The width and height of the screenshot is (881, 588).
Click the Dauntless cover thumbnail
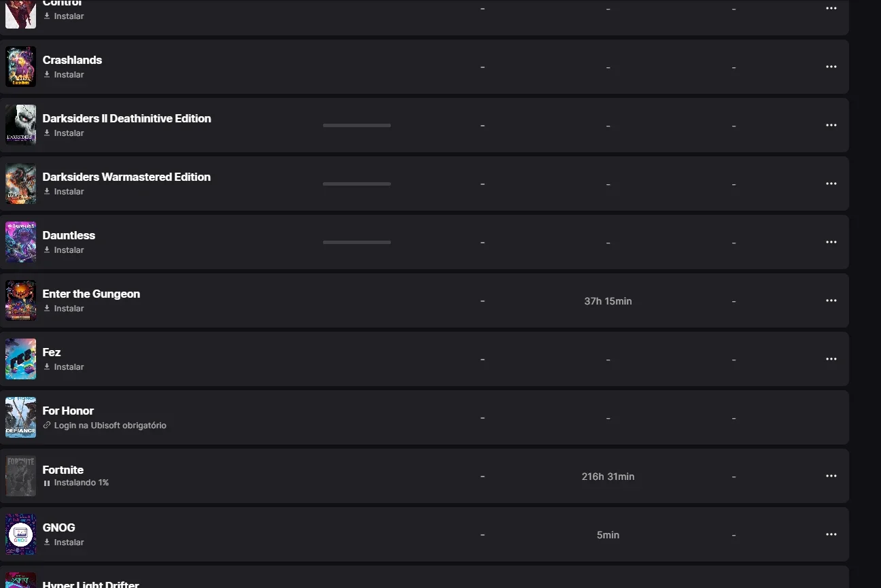[20, 242]
